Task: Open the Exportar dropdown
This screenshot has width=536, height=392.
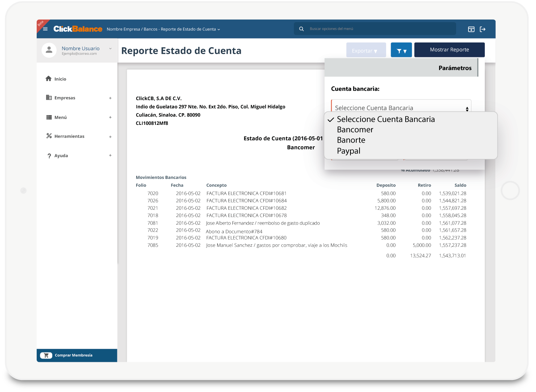Action: click(366, 50)
